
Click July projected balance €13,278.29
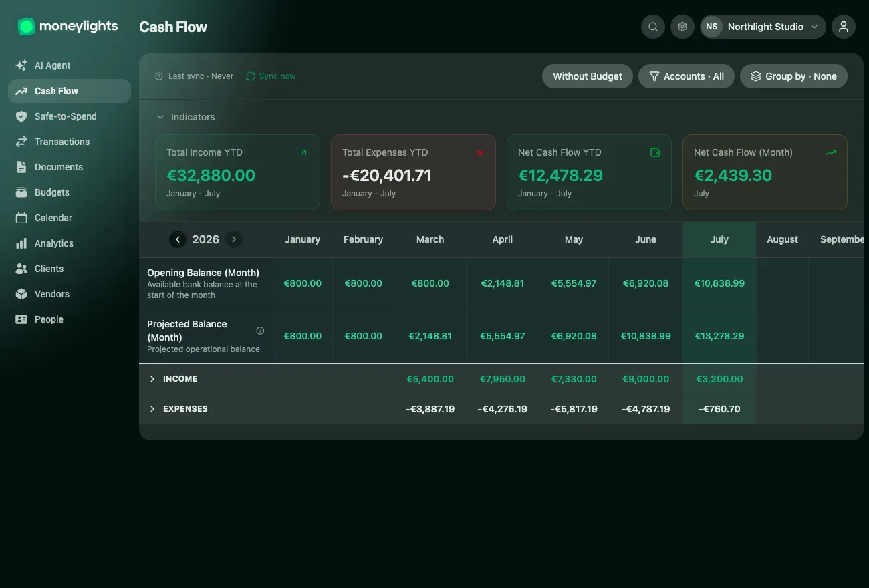click(719, 336)
